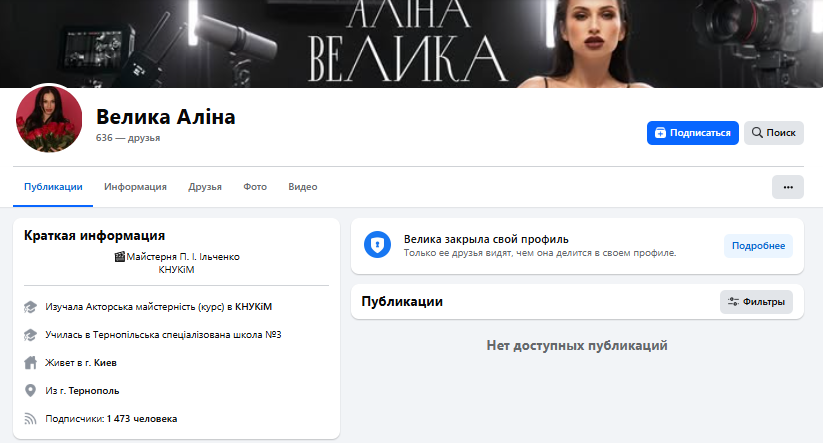
Task: Click the Подписаться (follow) button
Action: pos(692,133)
